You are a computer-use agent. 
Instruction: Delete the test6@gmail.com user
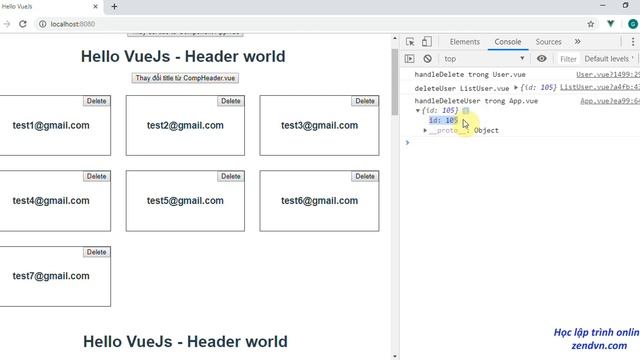[365, 176]
